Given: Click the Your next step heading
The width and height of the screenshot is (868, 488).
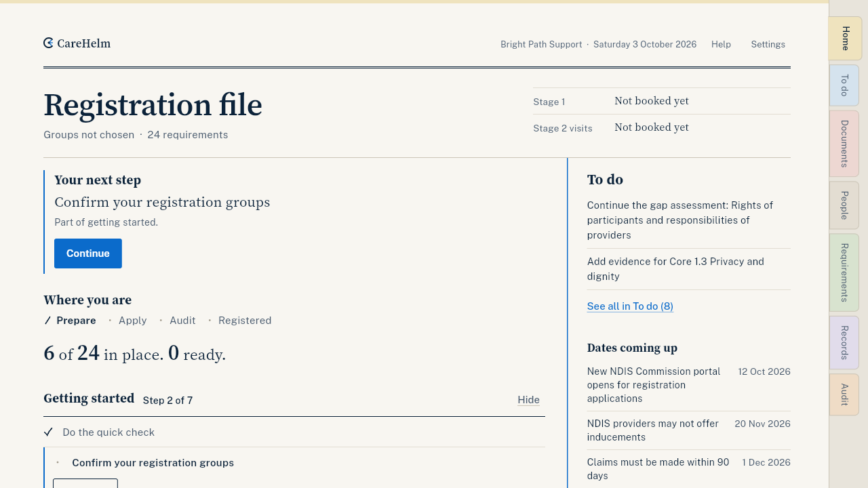Looking at the screenshot, I should click(x=98, y=180).
